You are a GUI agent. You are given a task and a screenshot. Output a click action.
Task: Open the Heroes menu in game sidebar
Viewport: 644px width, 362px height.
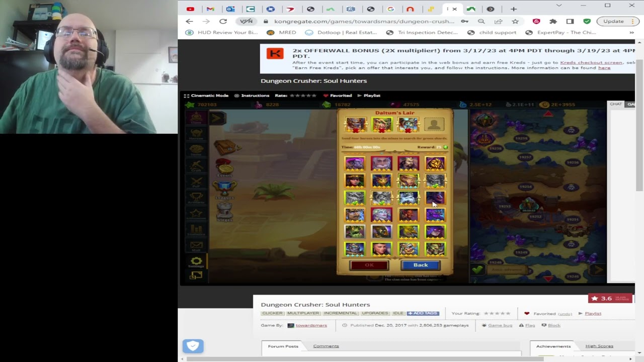(196, 134)
